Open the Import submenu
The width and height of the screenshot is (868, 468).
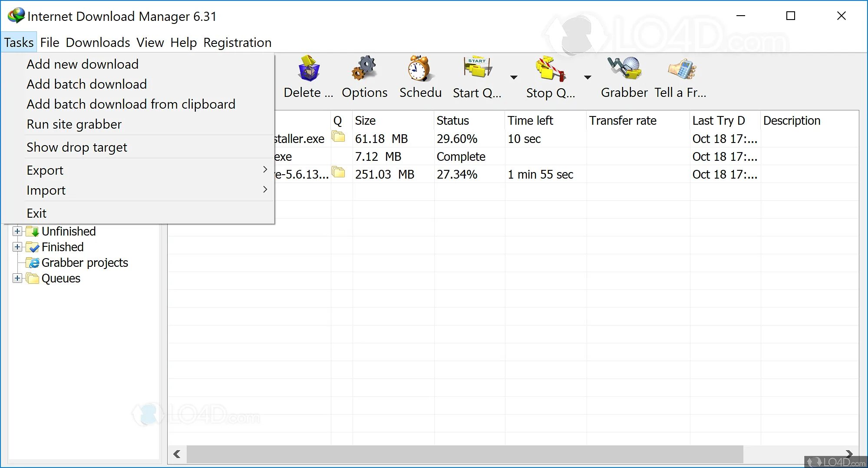(x=138, y=190)
